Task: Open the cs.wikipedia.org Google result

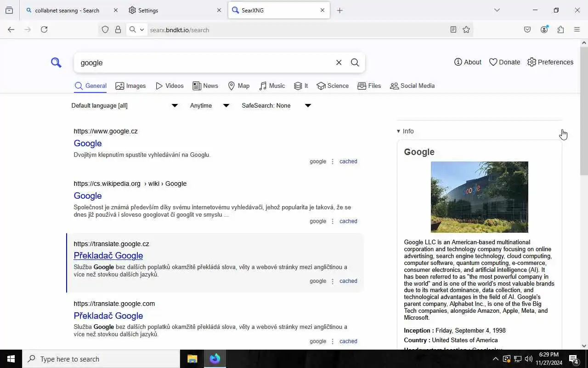Action: [88, 195]
